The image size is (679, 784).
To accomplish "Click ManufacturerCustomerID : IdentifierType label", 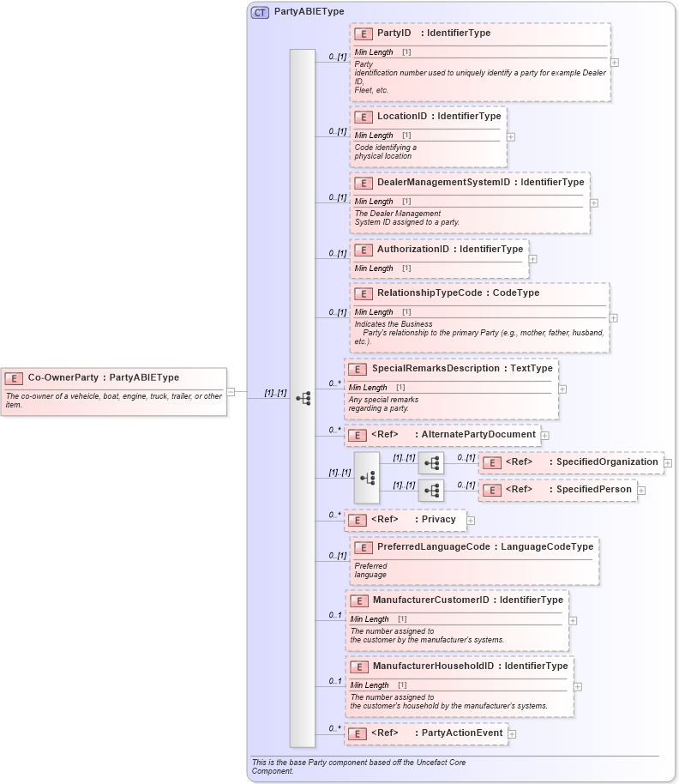I will click(467, 600).
